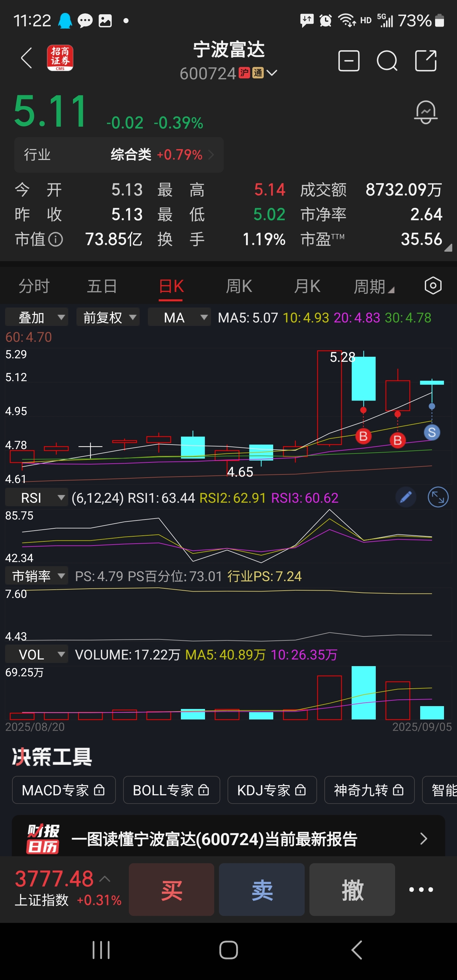The height and width of the screenshot is (980, 457).
Task: Tap the 宁波富达 stock title
Action: click(229, 50)
